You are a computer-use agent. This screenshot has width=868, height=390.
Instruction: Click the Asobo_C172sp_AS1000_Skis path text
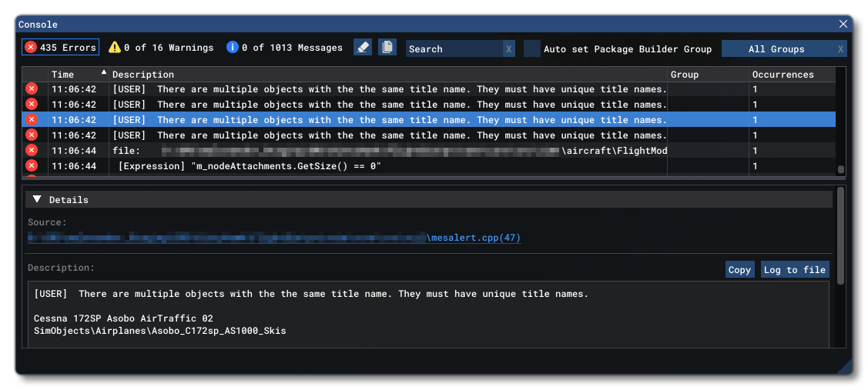click(x=160, y=331)
